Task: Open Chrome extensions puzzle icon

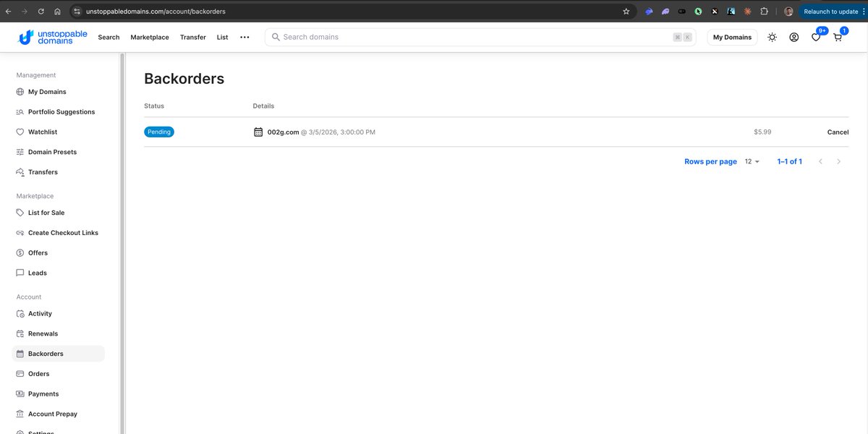Action: (x=764, y=12)
